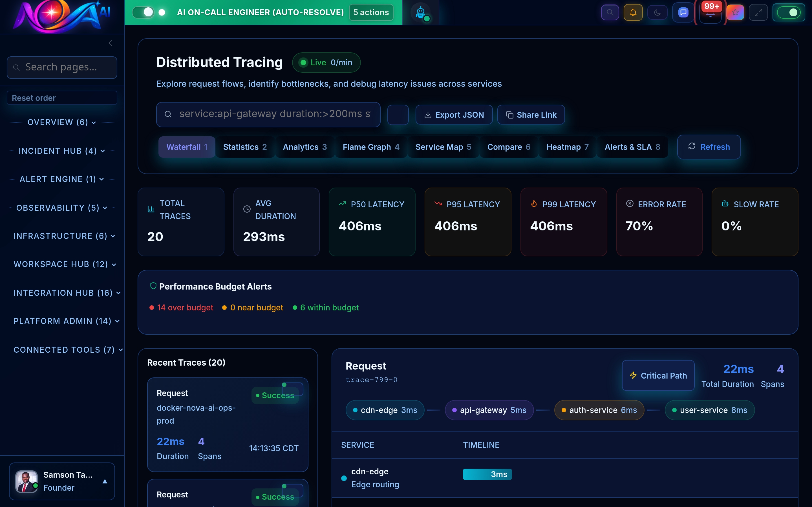Open the search icon in the top bar
This screenshot has width=812, height=507.
pyautogui.click(x=610, y=12)
